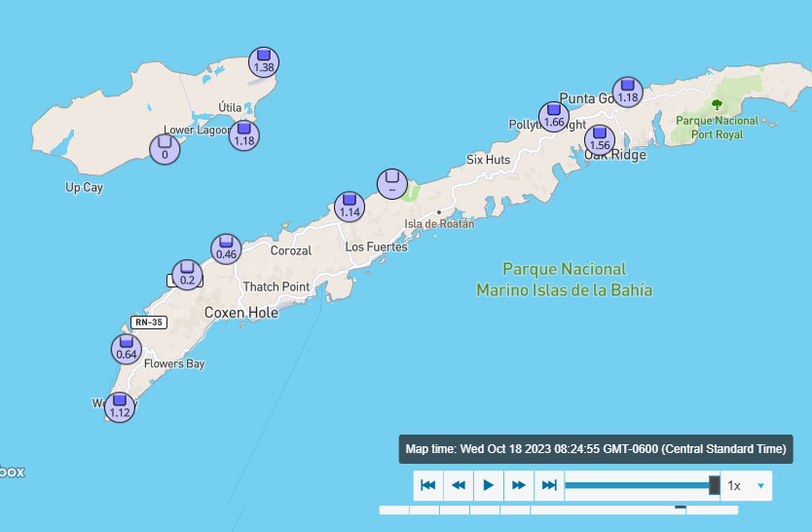
Task: Click the sensor marker reading 1.14
Action: coord(350,207)
